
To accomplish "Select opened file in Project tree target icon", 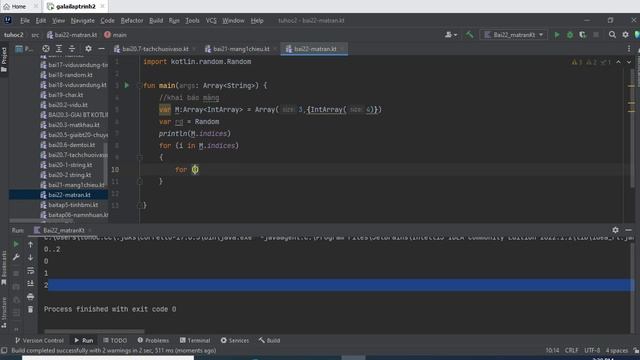I will pyautogui.click(x=46, y=49).
